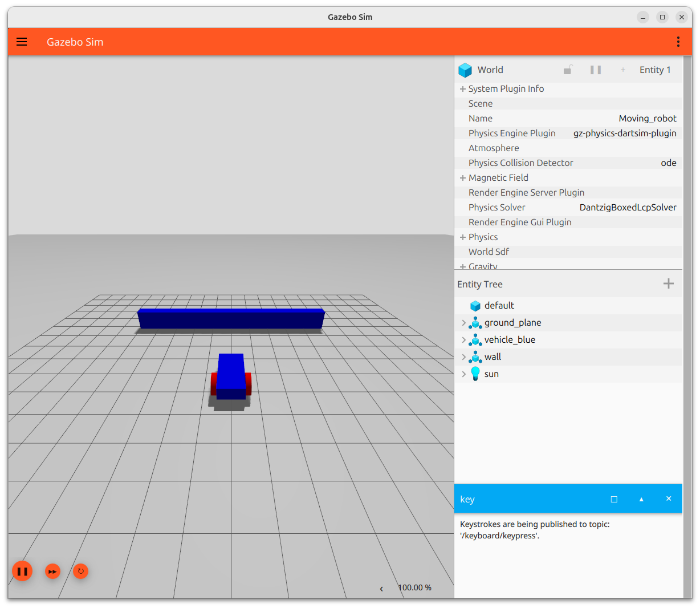700x608 pixels.
Task: Collapse the key plugin panel with triangle
Action: pos(641,499)
